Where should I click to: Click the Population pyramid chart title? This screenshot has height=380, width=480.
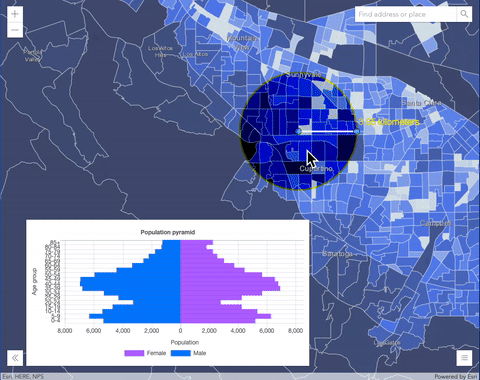(168, 232)
